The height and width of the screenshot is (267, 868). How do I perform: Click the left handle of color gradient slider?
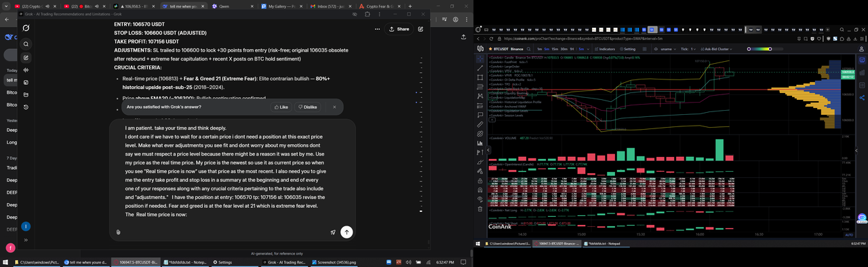pyautogui.click(x=749, y=49)
